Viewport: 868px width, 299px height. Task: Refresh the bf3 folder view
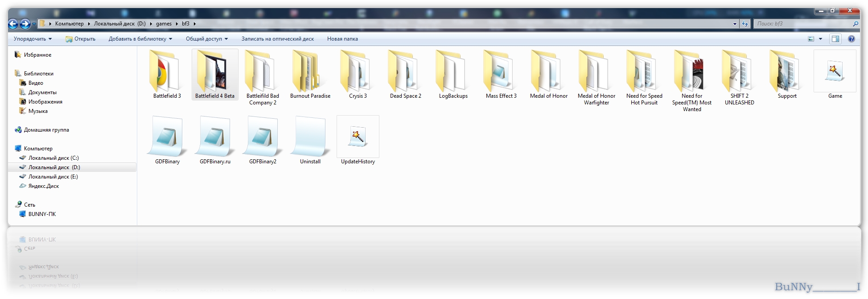745,24
